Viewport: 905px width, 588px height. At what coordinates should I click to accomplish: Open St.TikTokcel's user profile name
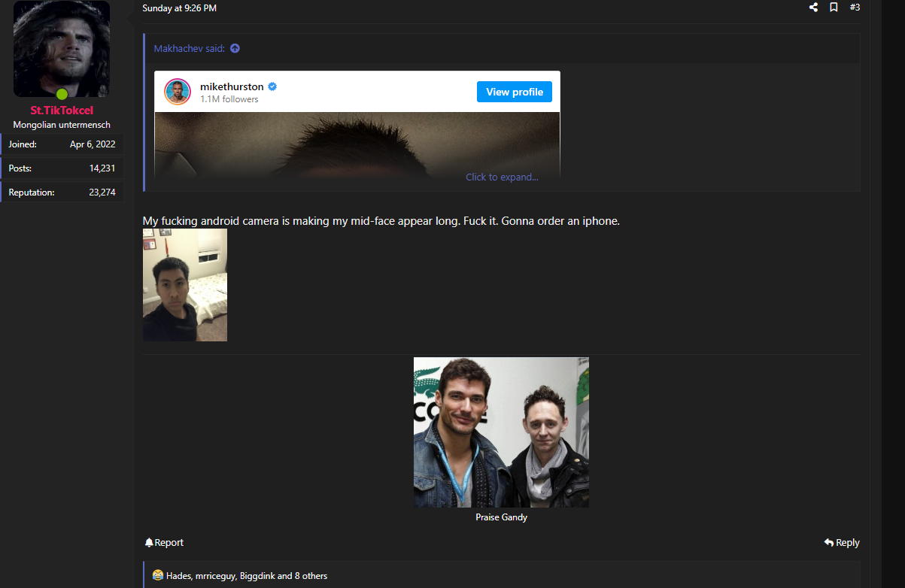62,111
